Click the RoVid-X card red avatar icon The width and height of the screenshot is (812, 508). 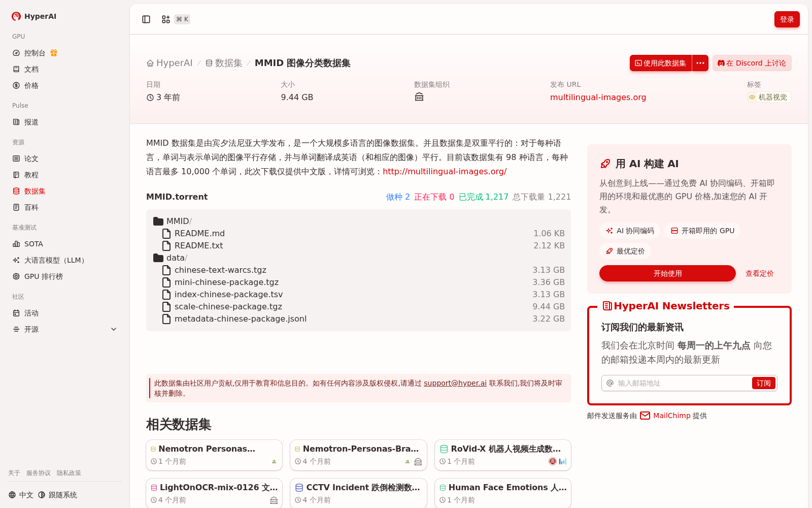click(x=553, y=461)
